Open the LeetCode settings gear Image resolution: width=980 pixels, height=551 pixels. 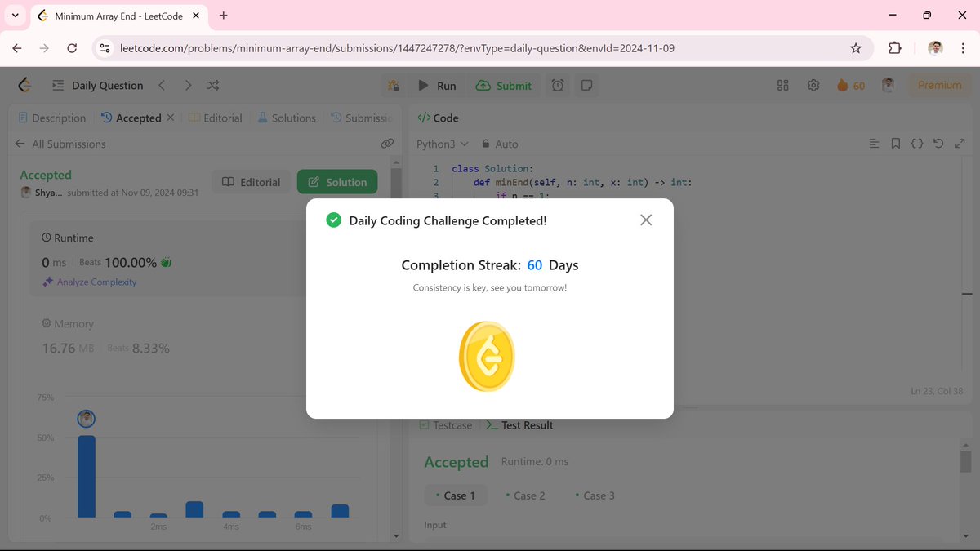813,85
